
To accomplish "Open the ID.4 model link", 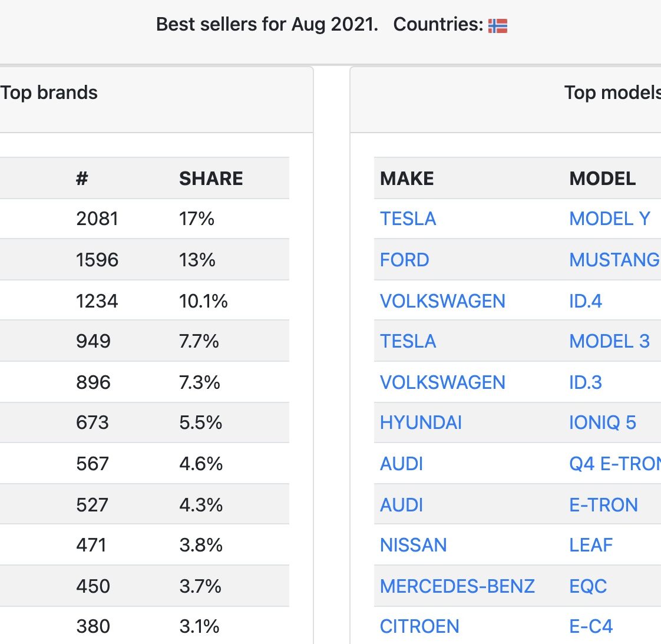I will click(585, 301).
